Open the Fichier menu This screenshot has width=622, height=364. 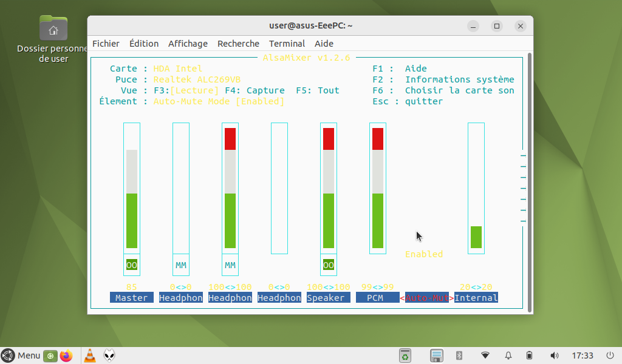106,44
